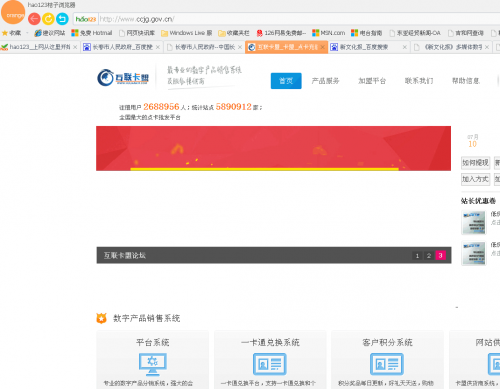Open the 联系我们 navigation item
Viewport: 500px width, 389px height.
click(x=419, y=81)
